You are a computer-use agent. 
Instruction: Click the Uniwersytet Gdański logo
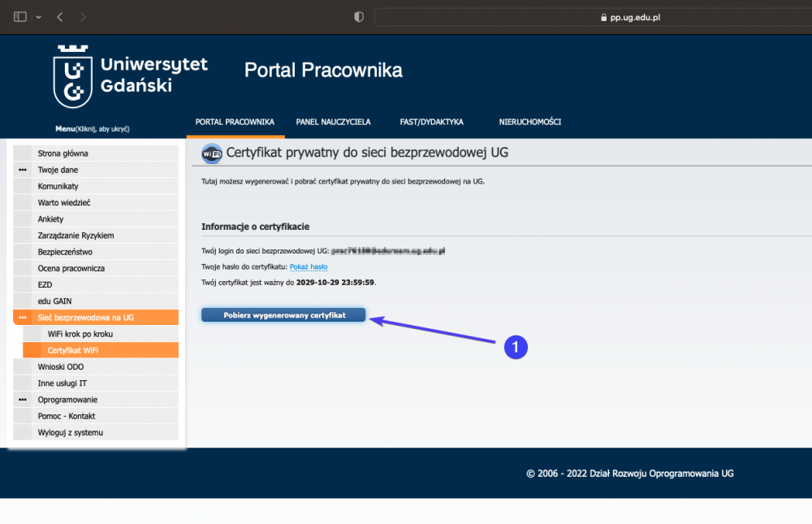[130, 76]
